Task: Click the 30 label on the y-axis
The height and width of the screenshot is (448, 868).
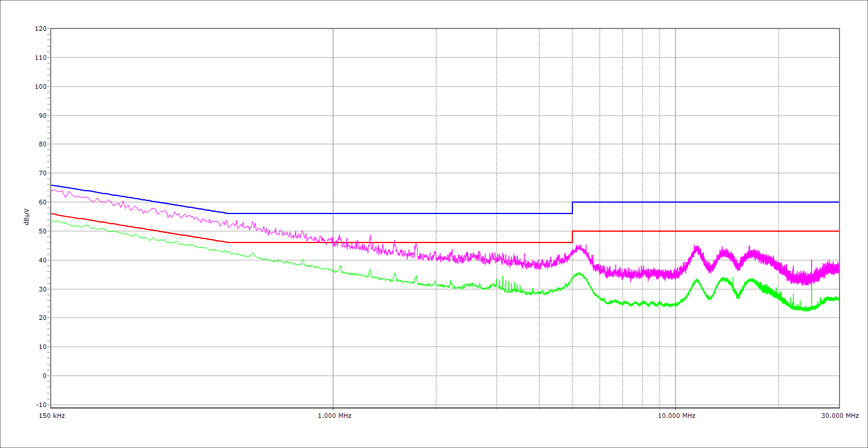Action: point(42,289)
